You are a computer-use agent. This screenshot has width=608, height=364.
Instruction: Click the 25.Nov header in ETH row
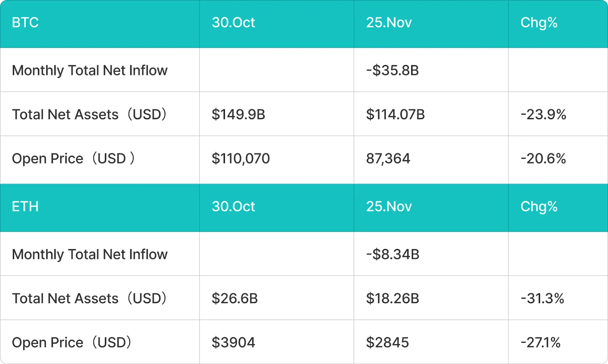tap(389, 207)
